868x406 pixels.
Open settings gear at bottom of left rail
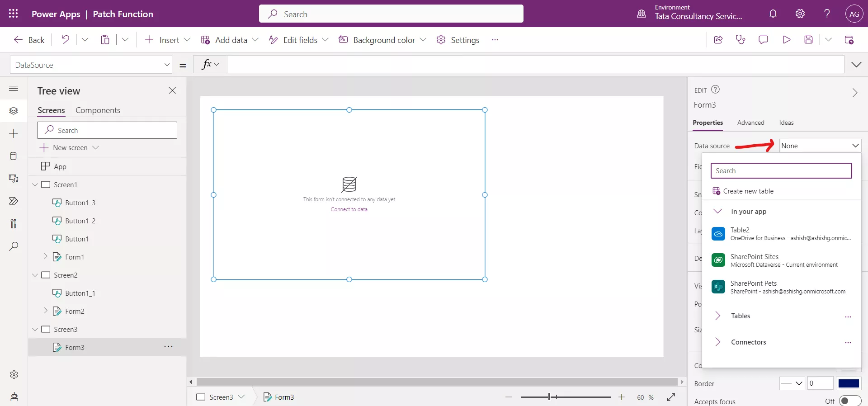coord(14,374)
